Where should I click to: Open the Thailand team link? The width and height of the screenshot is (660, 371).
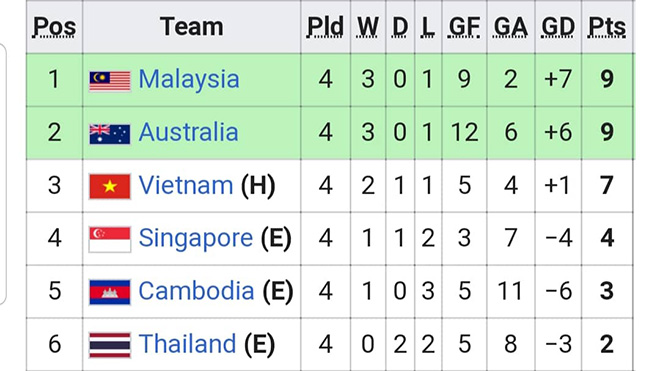point(187,343)
